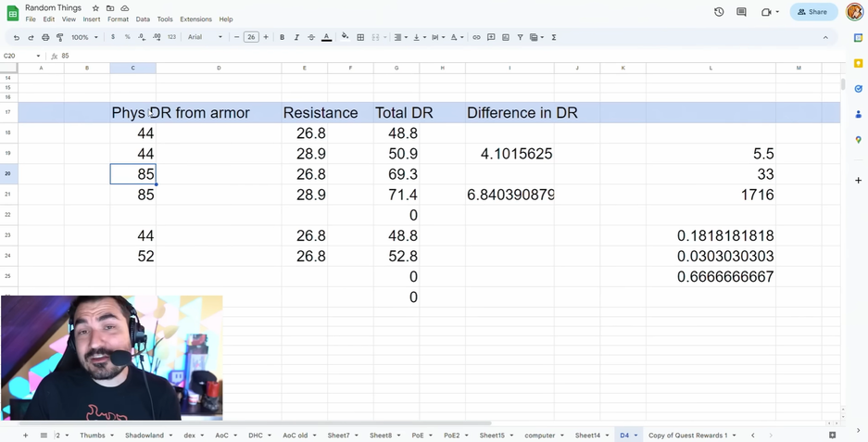The width and height of the screenshot is (868, 442).
Task: Insert a chart from the toolbar
Action: click(506, 37)
